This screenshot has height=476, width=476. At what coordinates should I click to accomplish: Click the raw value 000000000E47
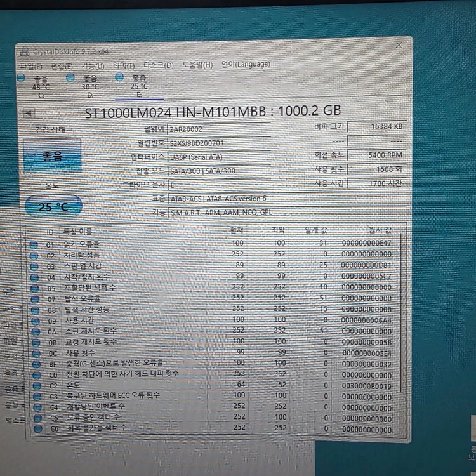click(x=366, y=243)
